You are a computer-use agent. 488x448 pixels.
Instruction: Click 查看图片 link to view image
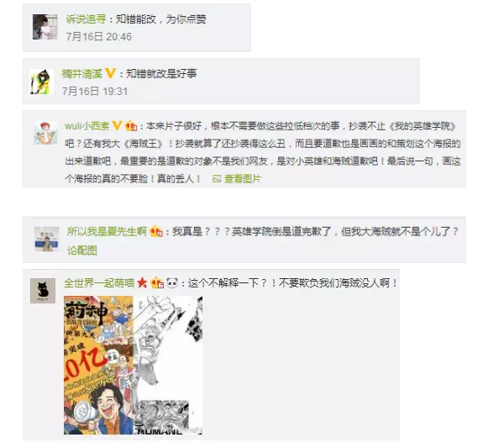[243, 179]
